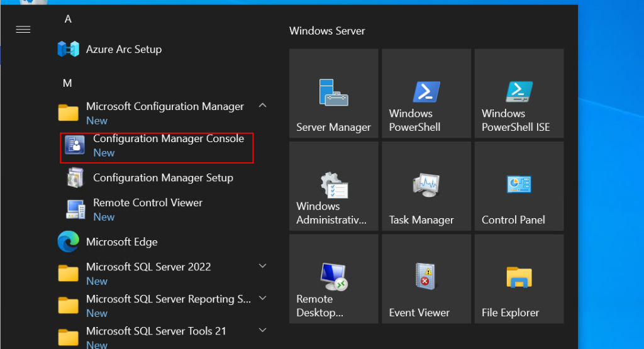
Task: Open the Remote Desktop Connection tile
Action: pos(333,279)
